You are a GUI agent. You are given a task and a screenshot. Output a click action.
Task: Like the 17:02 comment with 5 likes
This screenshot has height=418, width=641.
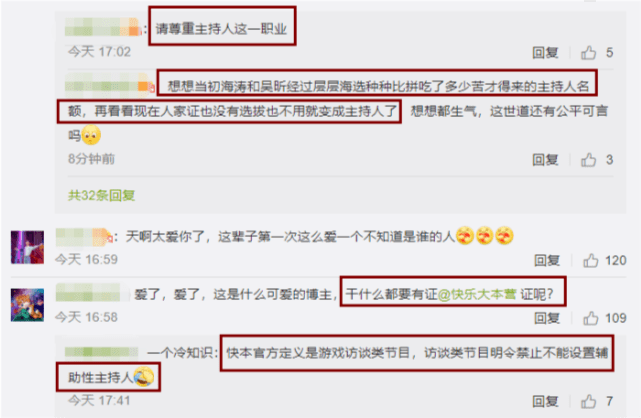tap(589, 53)
